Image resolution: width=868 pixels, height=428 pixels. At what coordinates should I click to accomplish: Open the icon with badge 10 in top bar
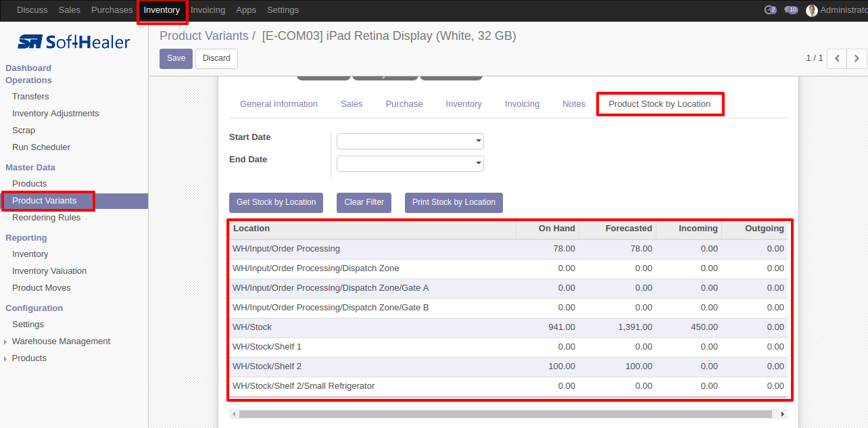point(791,10)
